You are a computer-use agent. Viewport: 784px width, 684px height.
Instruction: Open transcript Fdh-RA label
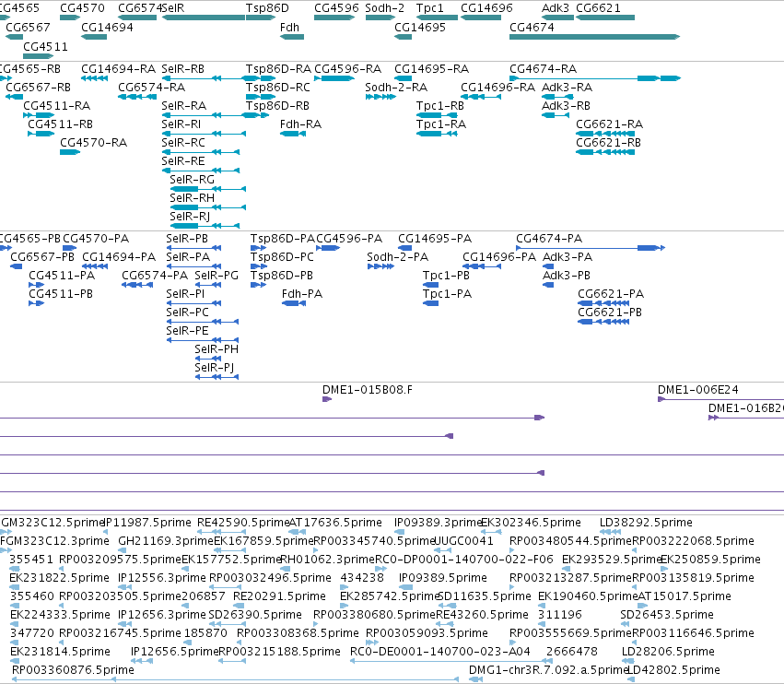click(300, 124)
